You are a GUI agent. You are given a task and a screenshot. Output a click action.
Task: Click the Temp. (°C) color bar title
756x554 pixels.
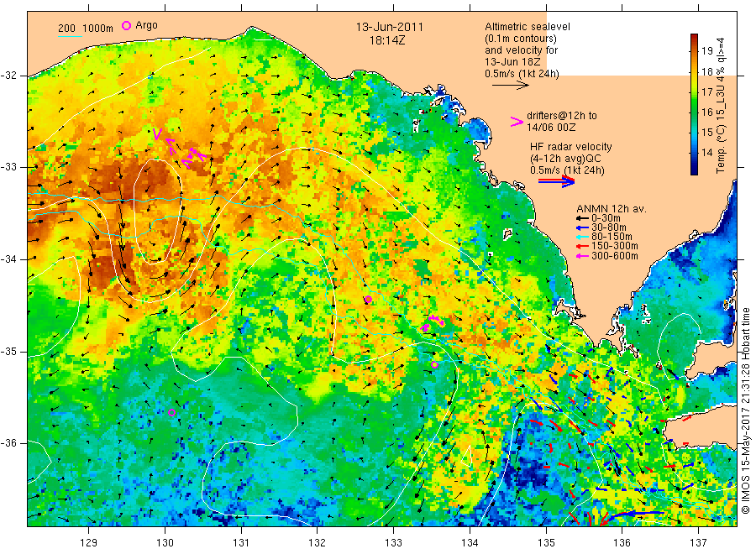[x=721, y=105]
